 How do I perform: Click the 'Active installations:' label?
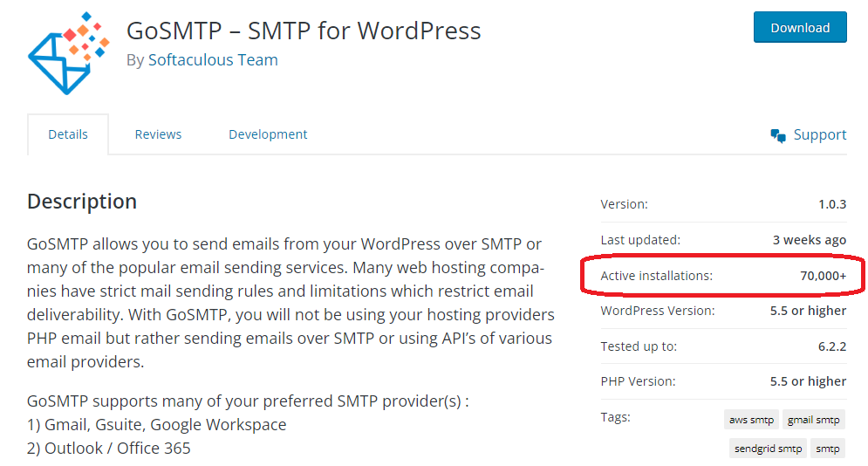pos(657,276)
